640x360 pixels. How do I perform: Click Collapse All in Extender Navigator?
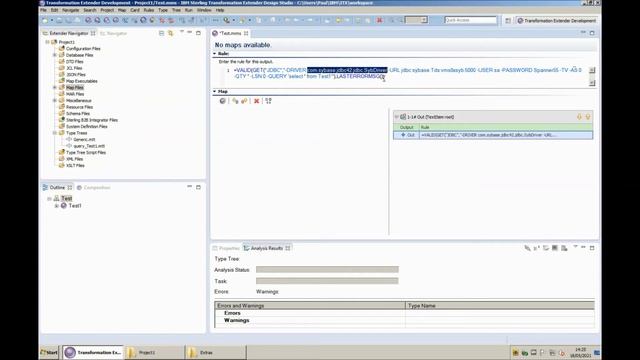click(x=162, y=33)
